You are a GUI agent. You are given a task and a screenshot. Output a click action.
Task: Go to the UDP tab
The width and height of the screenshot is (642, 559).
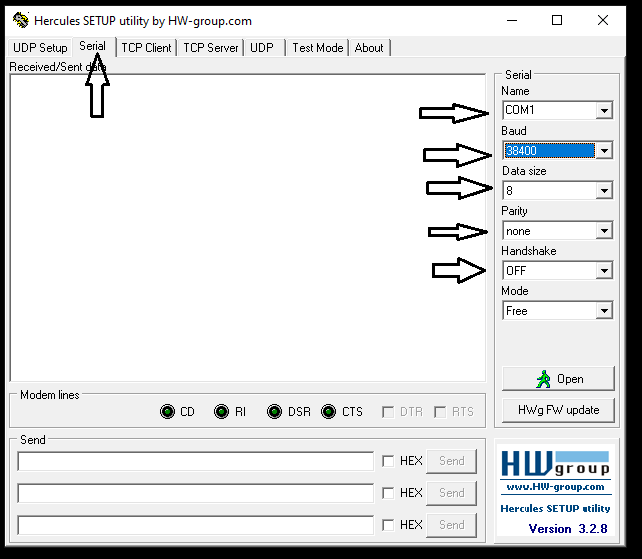[x=264, y=48]
